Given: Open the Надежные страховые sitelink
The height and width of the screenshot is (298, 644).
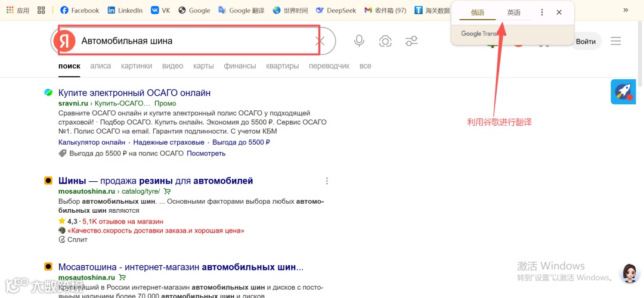Looking at the screenshot, I should click(x=169, y=142).
